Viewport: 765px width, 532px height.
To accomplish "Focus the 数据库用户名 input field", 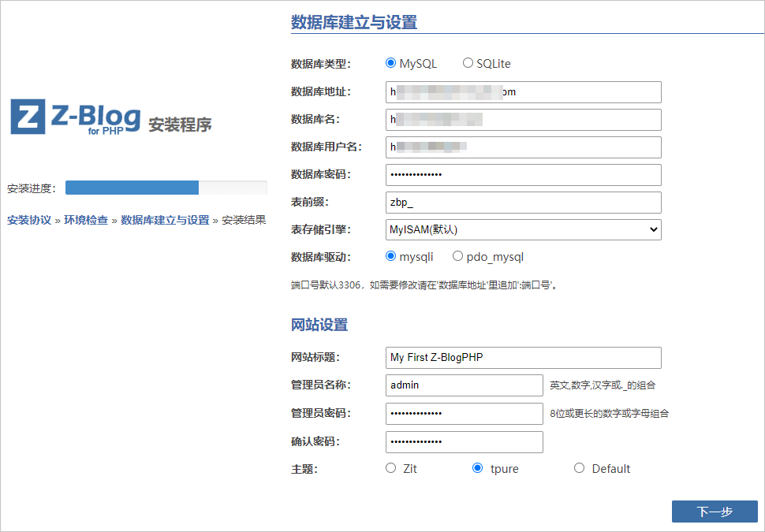I will click(x=524, y=147).
